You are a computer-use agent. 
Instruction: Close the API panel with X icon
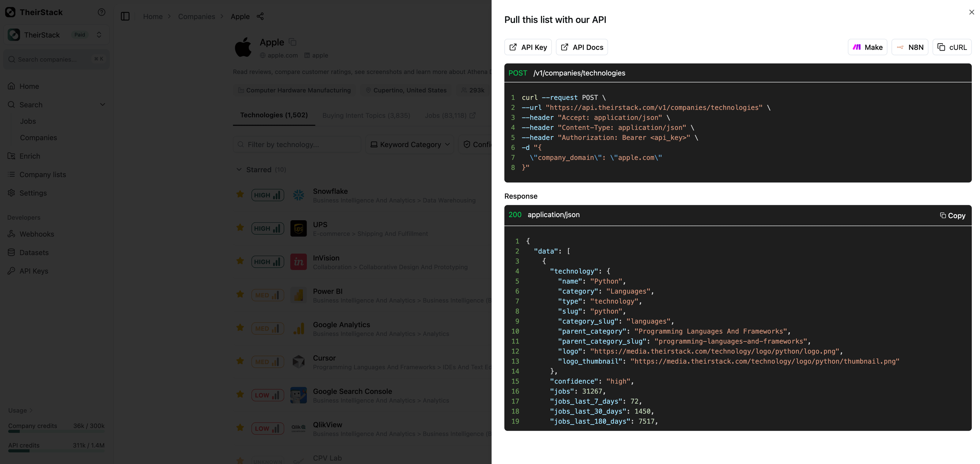pos(971,12)
